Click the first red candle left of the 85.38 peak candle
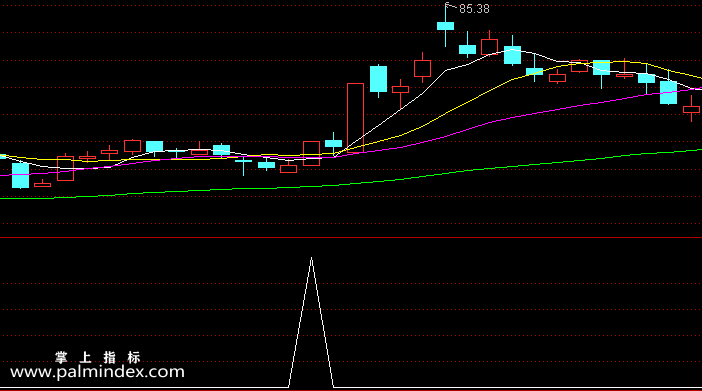 pyautogui.click(x=423, y=69)
